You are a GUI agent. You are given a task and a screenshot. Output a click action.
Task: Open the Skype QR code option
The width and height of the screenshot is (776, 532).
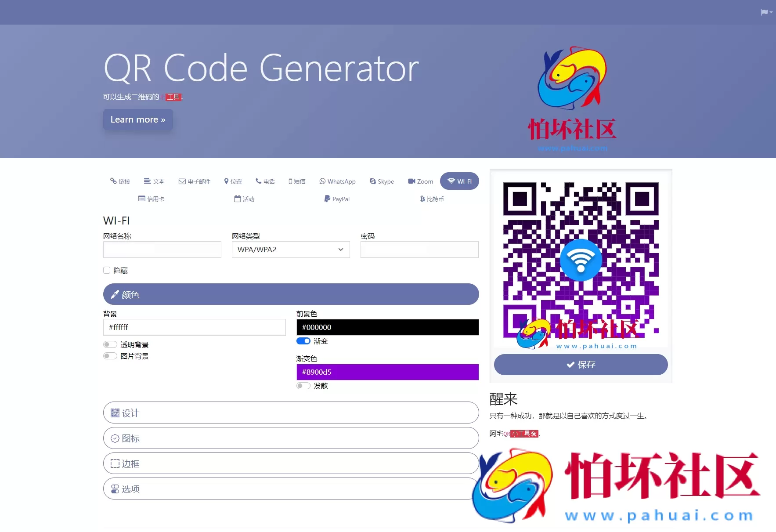click(382, 181)
